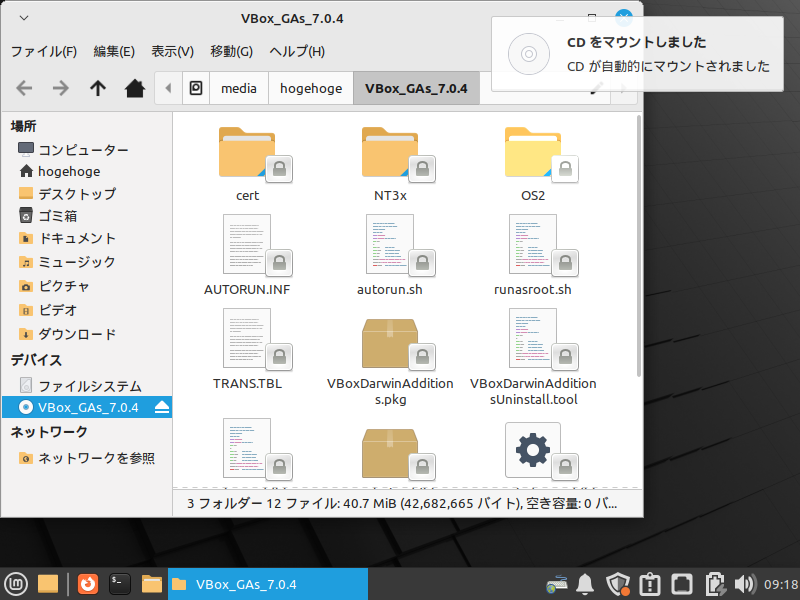
Task: Click the path bar left scroll arrow
Action: [168, 88]
